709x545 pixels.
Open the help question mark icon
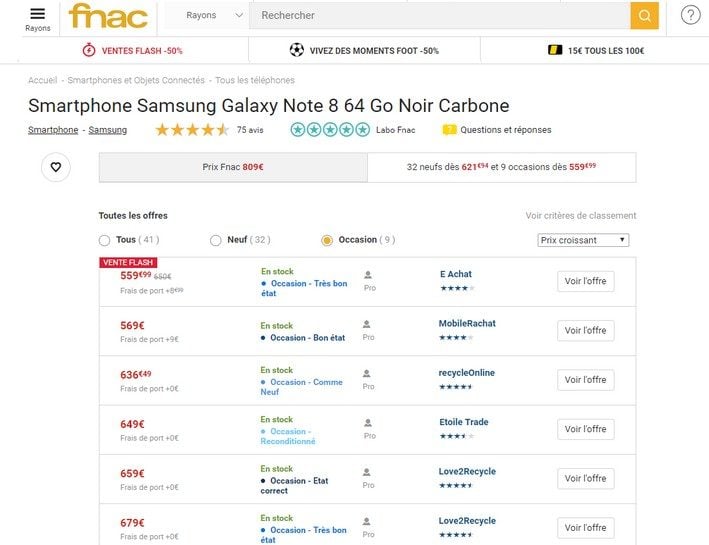click(x=690, y=15)
